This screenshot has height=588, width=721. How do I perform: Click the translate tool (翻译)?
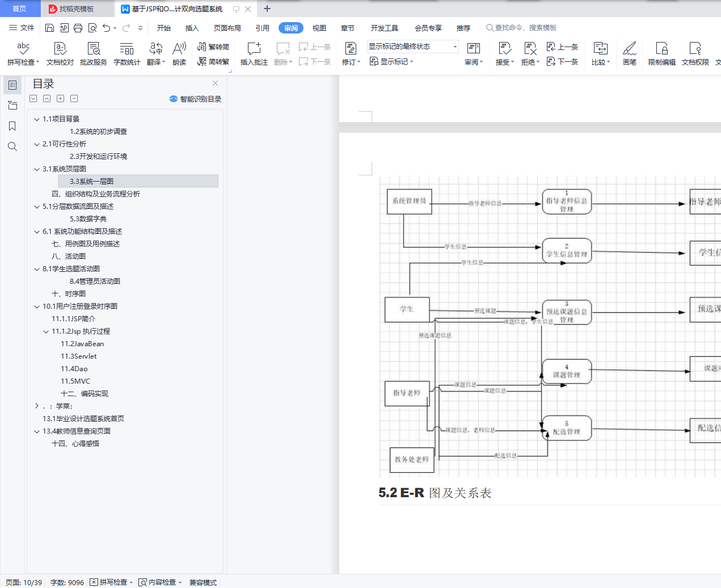point(156,54)
